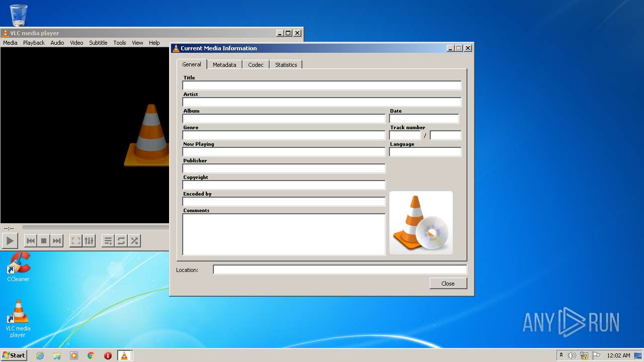Show extended settings equalizer icon

[89, 241]
